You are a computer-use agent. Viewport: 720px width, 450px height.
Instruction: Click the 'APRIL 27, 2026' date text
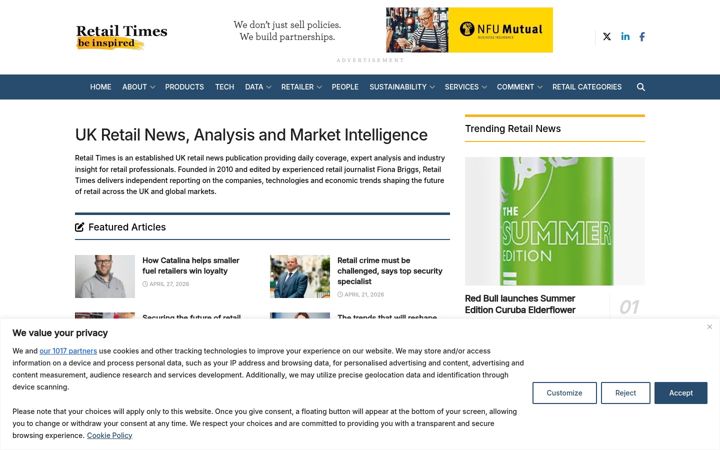169,284
